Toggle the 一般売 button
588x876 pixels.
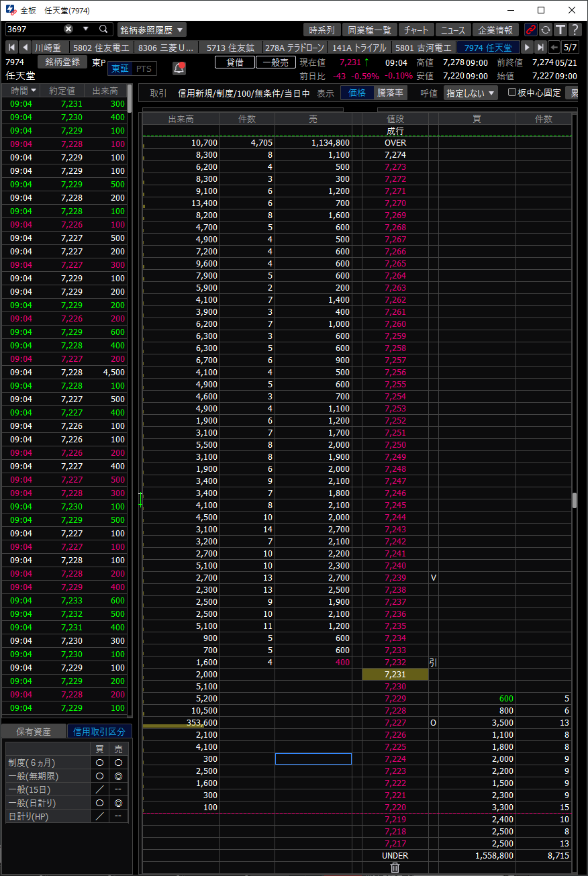click(x=276, y=62)
